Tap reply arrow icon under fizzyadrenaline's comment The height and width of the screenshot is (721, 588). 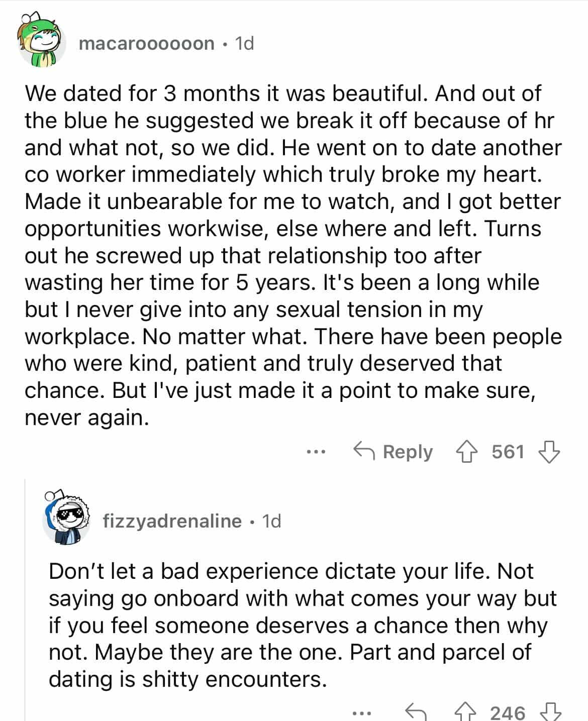(416, 712)
